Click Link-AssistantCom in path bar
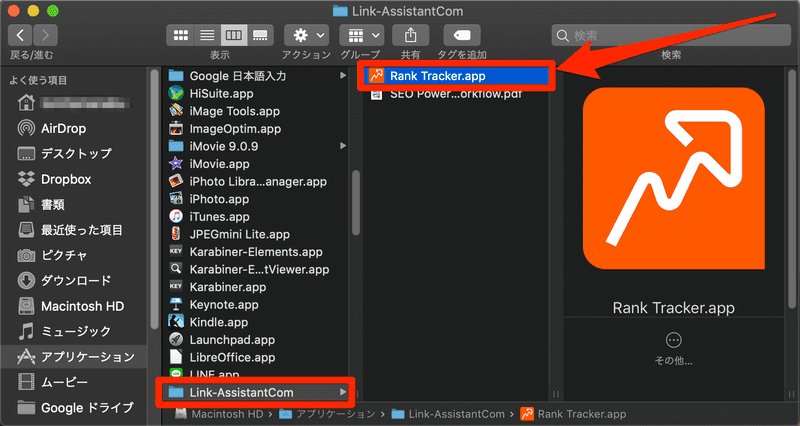Screen dimensions: 800x426 click(x=448, y=414)
